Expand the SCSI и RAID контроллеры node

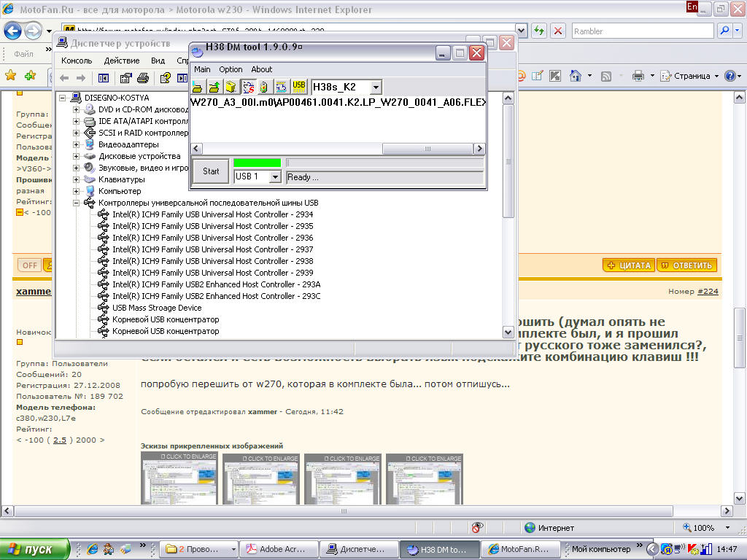pyautogui.click(x=76, y=133)
